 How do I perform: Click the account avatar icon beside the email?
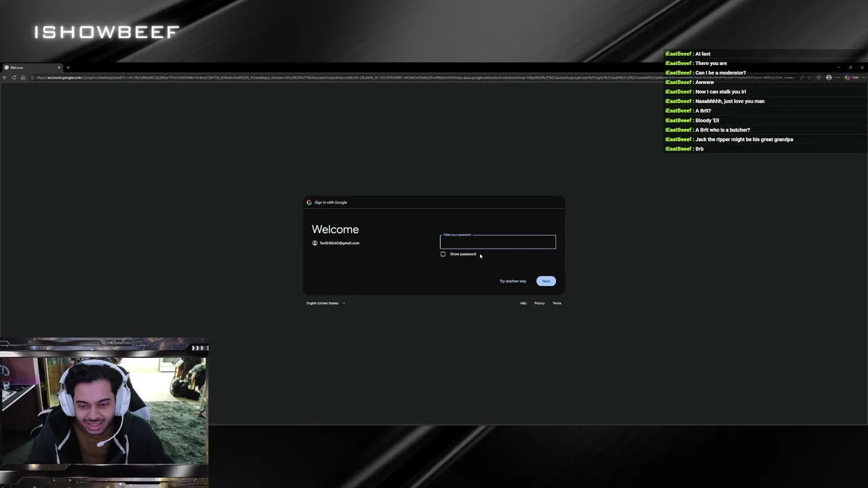point(315,243)
